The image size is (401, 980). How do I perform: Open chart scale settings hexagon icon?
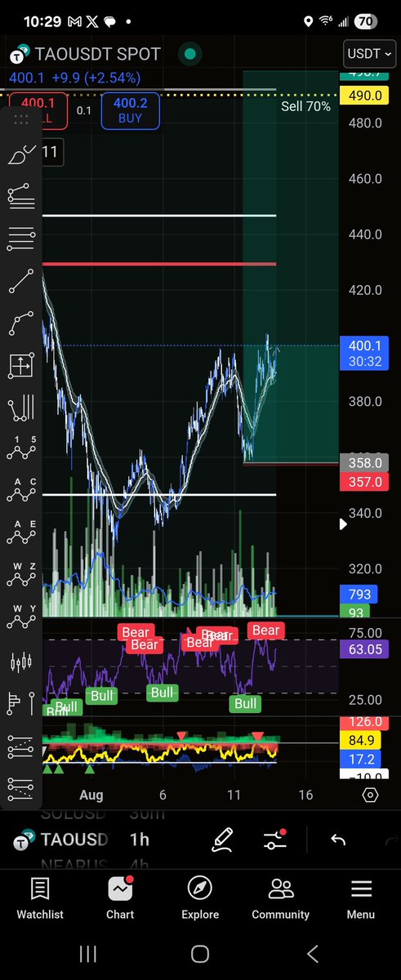tap(370, 795)
